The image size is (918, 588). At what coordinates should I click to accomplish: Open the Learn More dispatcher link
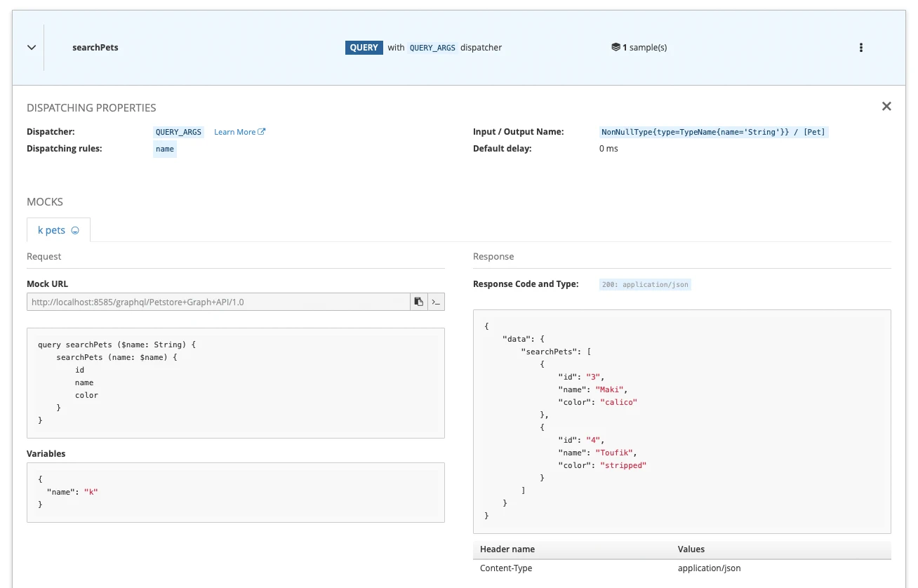tap(234, 132)
